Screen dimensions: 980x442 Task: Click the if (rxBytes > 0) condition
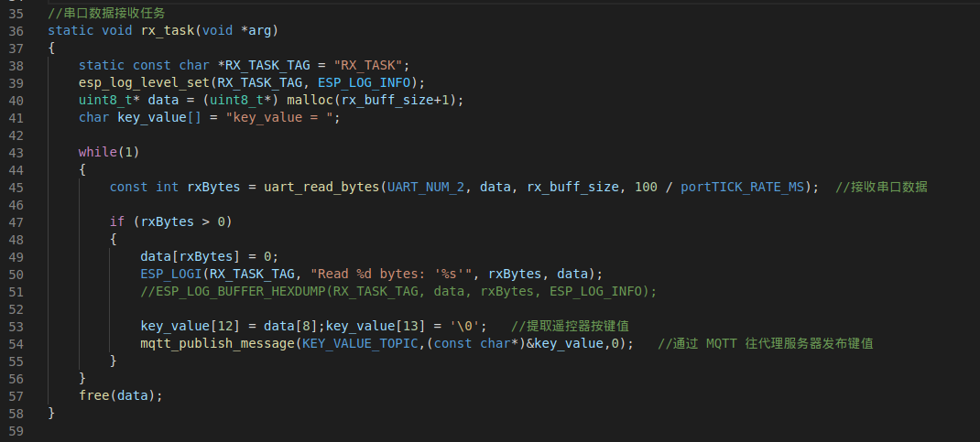(x=170, y=221)
